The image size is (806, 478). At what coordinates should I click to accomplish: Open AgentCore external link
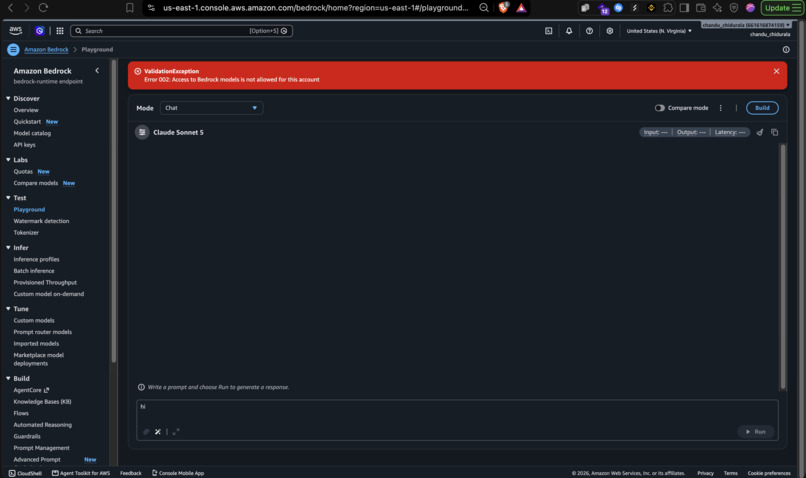pos(31,390)
